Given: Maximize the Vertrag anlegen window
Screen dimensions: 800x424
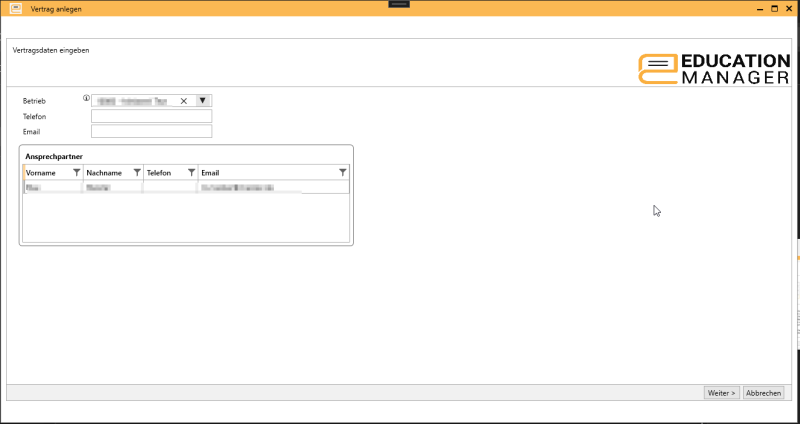Looking at the screenshot, I should [x=773, y=8].
